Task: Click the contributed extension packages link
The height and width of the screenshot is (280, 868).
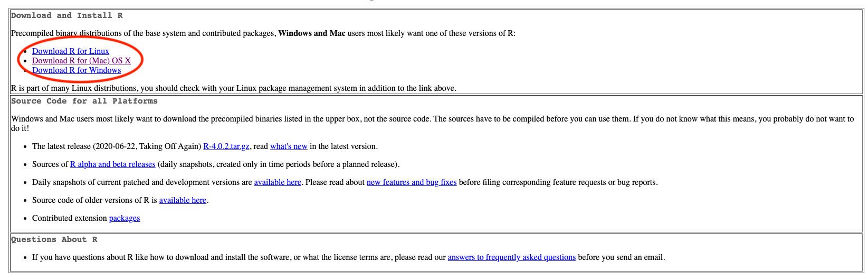Action: [x=125, y=218]
